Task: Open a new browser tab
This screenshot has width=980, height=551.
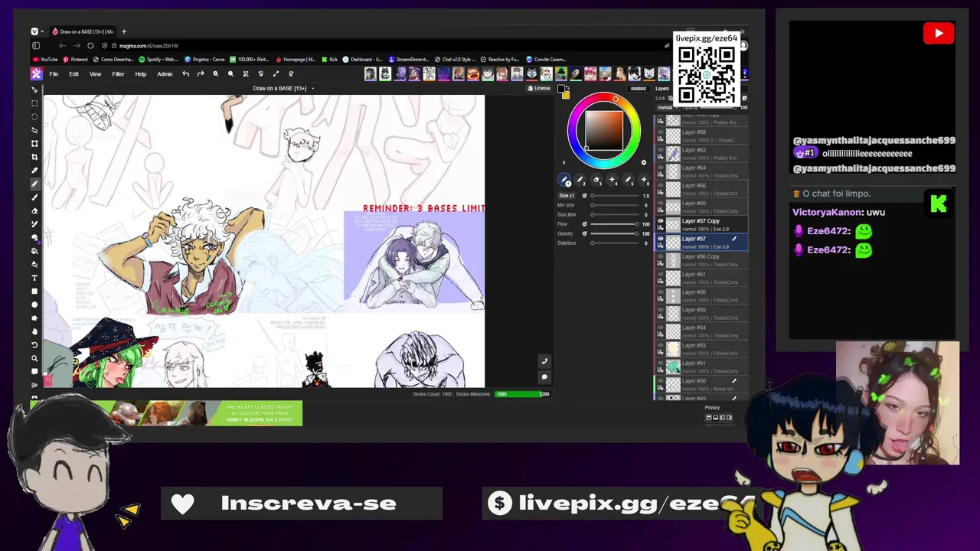Action: 124,31
